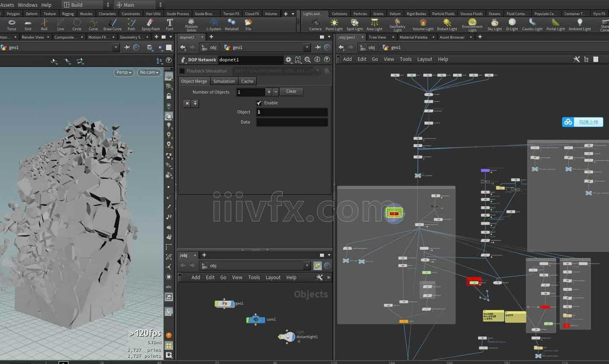This screenshot has width=609, height=364.
Task: Add a Portal Light
Action: [x=556, y=25]
